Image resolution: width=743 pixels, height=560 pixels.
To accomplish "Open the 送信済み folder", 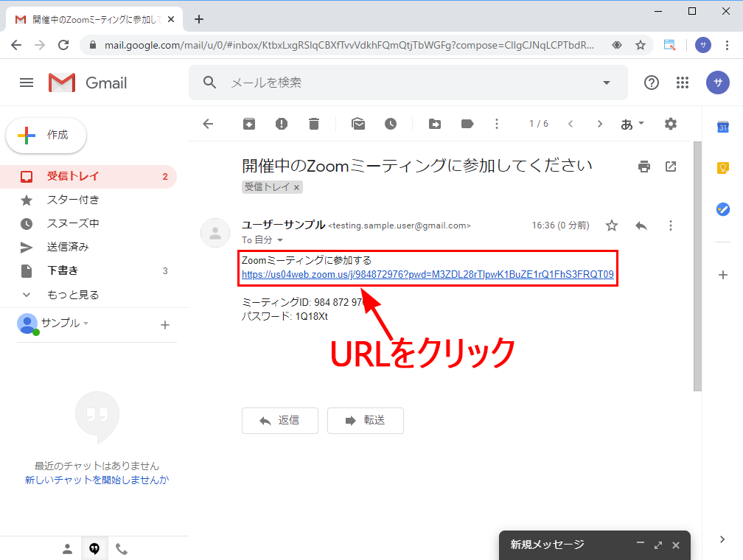I will tap(68, 247).
